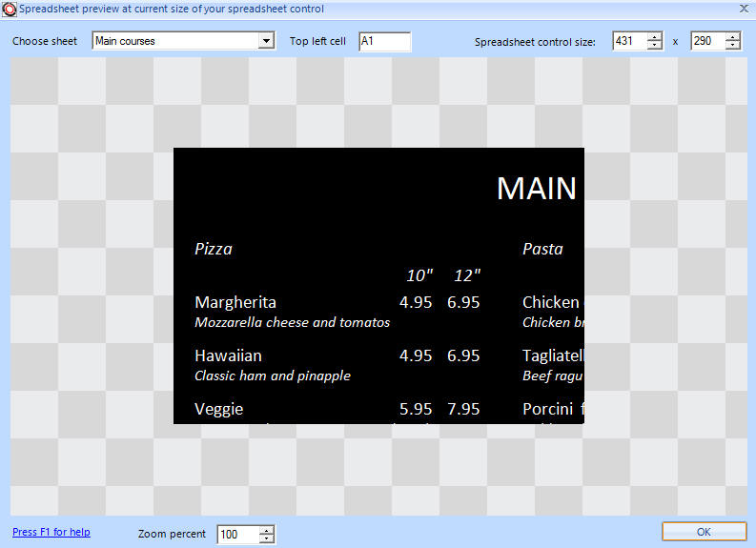Decrease the spreadsheet control height
The image size is (756, 548).
pos(732,46)
